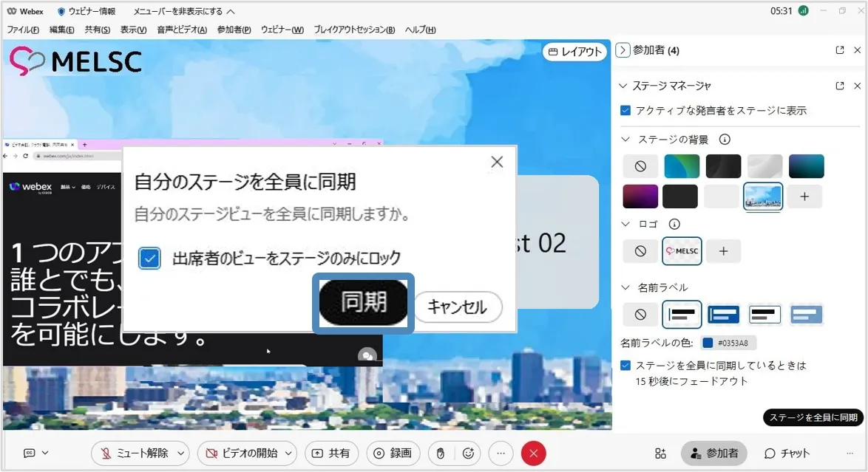Click the red leave meeting button
Viewport: 868px width, 472px height.
point(533,454)
